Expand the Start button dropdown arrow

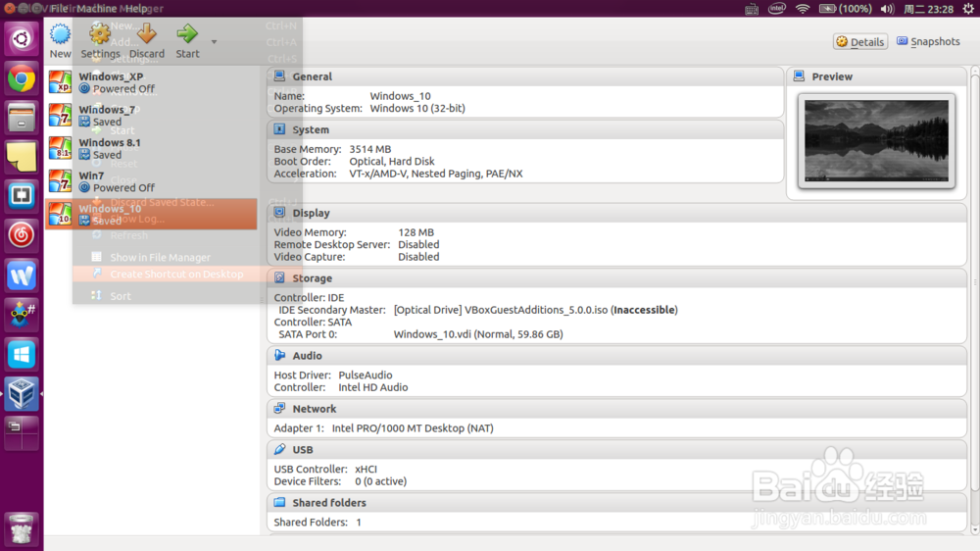[214, 42]
